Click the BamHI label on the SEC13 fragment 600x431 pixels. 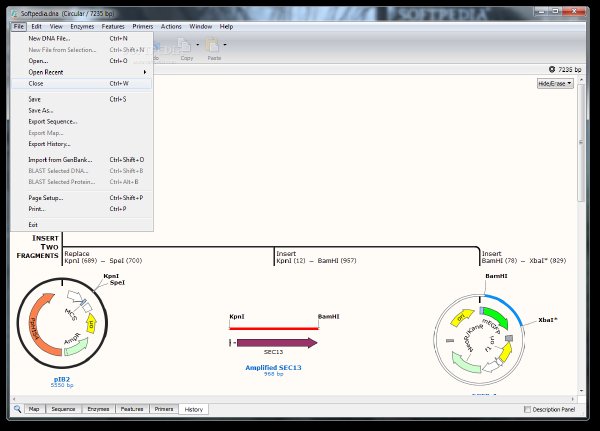328,317
